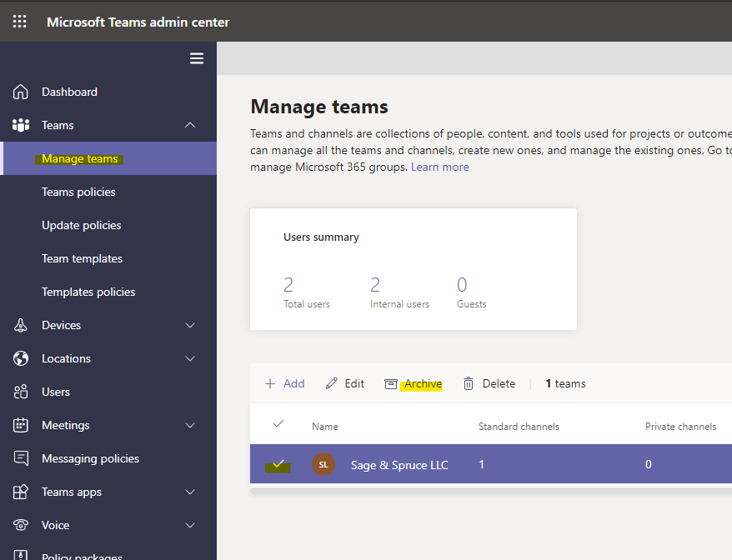This screenshot has width=732, height=560.
Task: Click the Policy packages icon
Action: [21, 555]
